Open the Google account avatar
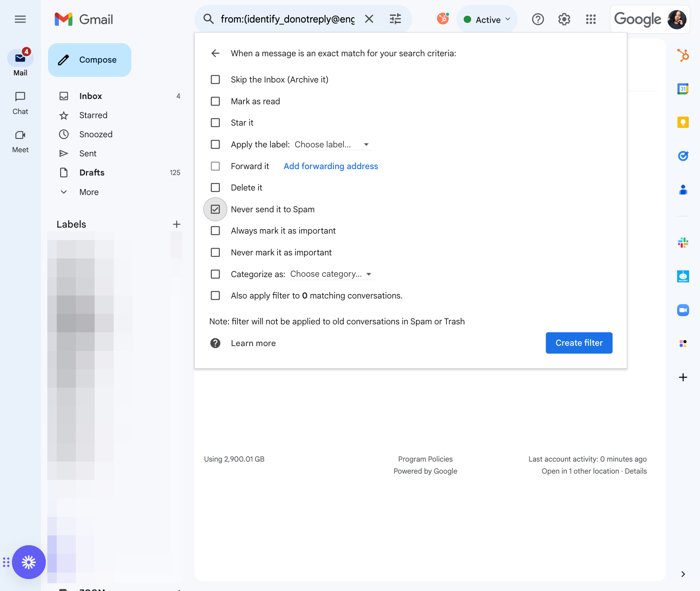Viewport: 700px width, 591px height. point(677,19)
